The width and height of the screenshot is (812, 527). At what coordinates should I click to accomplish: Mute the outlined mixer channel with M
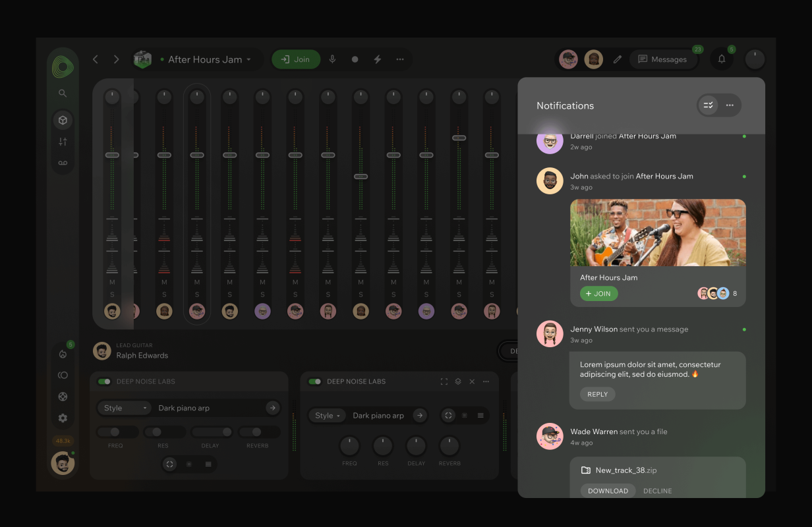(x=197, y=282)
